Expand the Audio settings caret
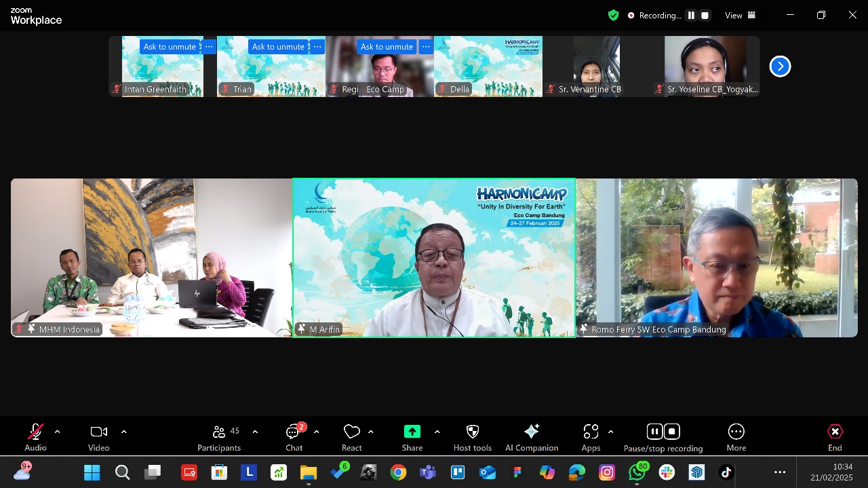This screenshot has height=488, width=868. pos(57,432)
